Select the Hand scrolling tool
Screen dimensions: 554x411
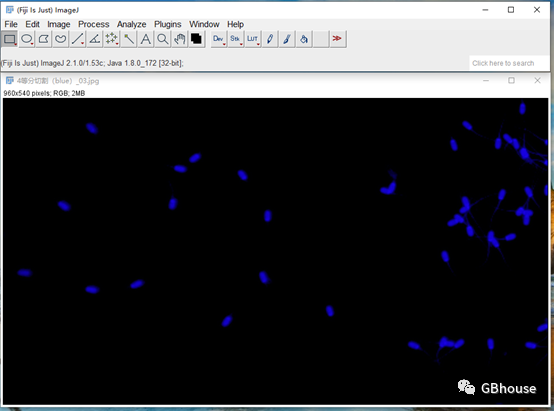179,39
